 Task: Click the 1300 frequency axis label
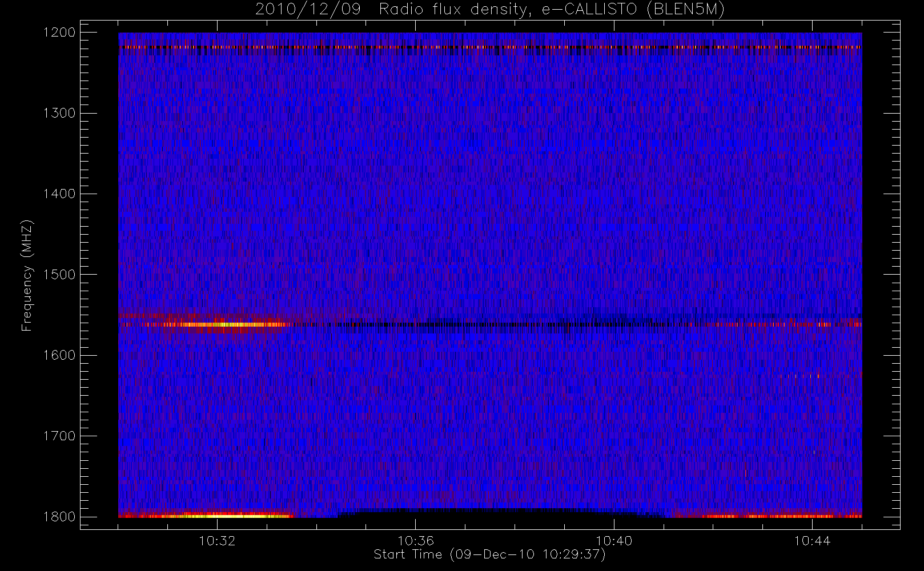[x=59, y=113]
